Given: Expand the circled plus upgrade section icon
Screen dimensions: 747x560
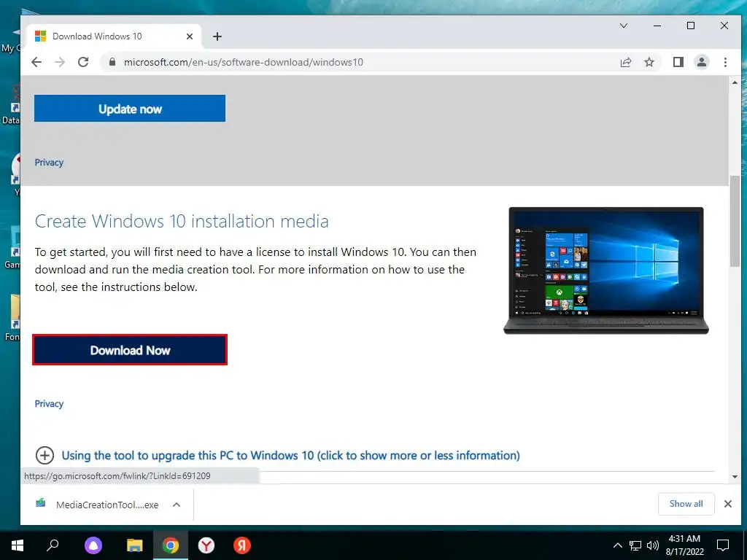Looking at the screenshot, I should (x=44, y=455).
